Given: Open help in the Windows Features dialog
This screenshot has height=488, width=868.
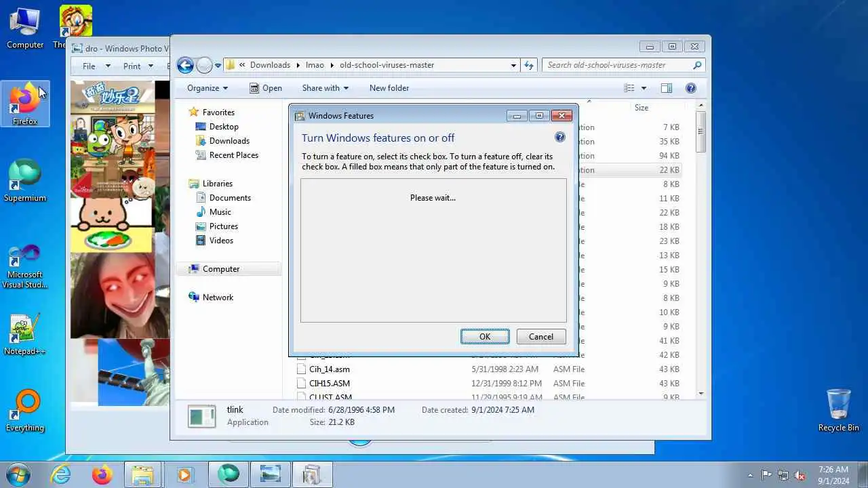Looking at the screenshot, I should [x=560, y=137].
